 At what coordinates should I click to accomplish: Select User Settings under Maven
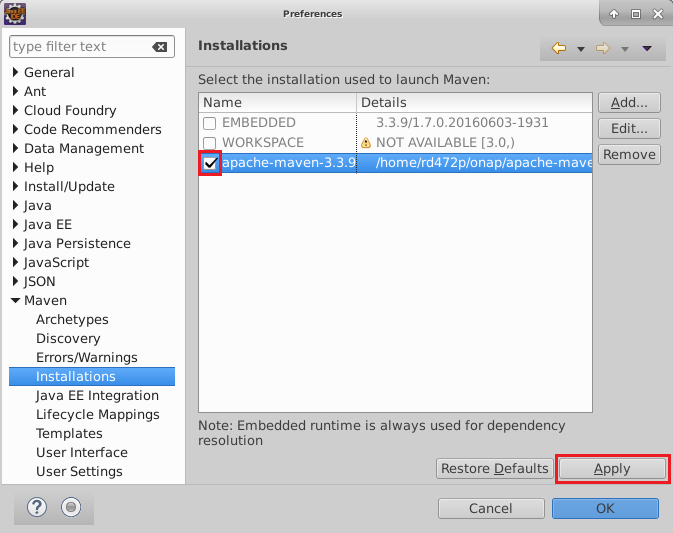(79, 471)
